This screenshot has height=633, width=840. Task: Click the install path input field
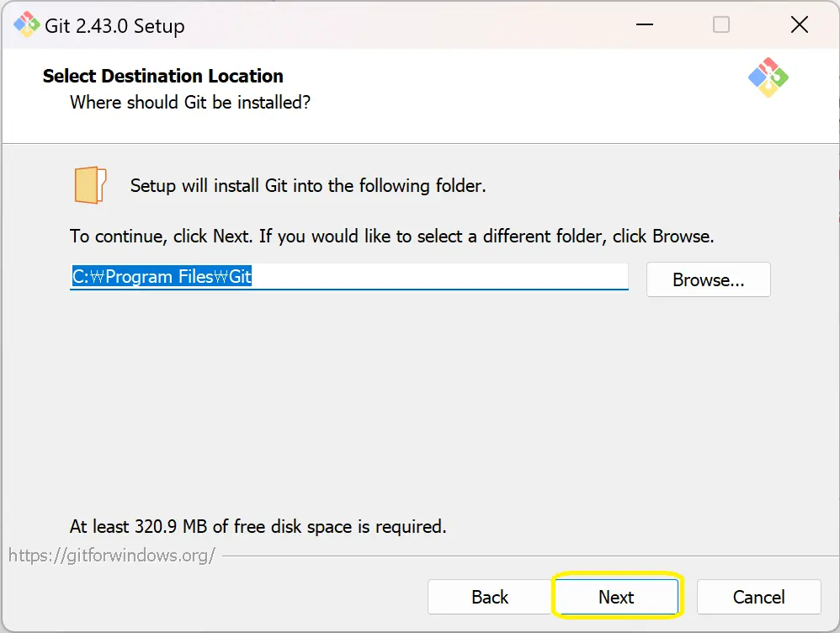pos(348,277)
